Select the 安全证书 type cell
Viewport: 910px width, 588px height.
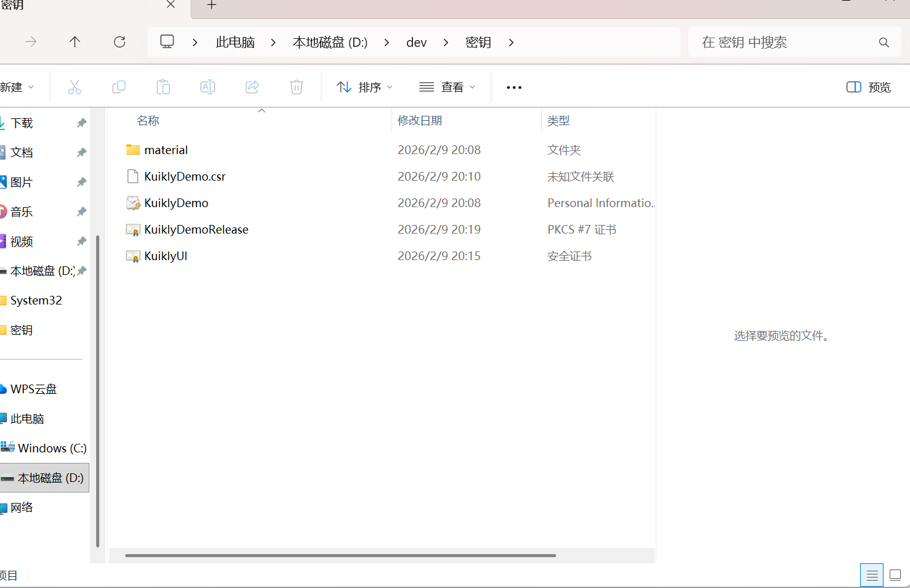pyautogui.click(x=570, y=256)
